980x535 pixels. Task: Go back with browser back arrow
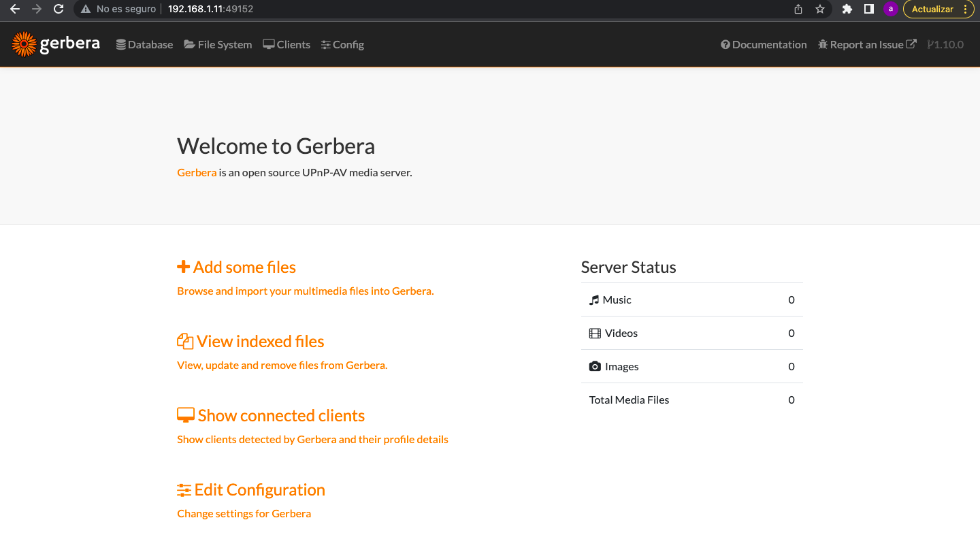pos(15,10)
